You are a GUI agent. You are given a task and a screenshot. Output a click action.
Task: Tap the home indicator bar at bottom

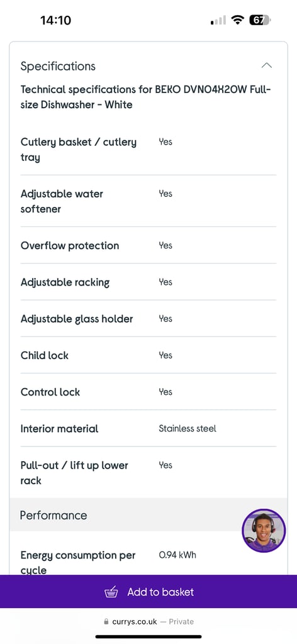point(148,636)
